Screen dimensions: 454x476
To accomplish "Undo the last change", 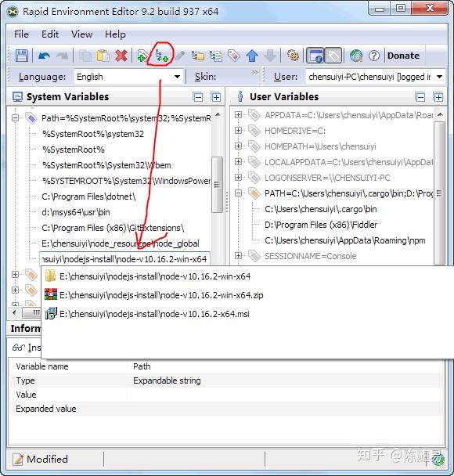I will point(45,56).
